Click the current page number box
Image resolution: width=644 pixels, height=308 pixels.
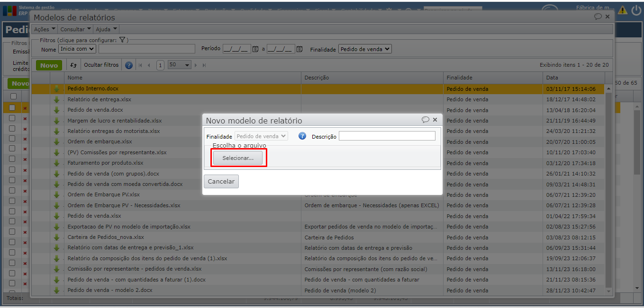tap(160, 65)
